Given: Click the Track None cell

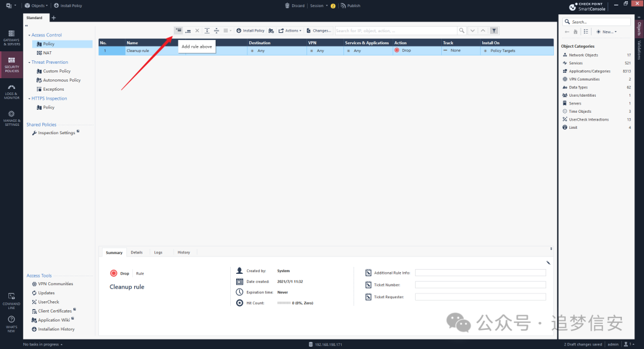Looking at the screenshot, I should coord(460,51).
